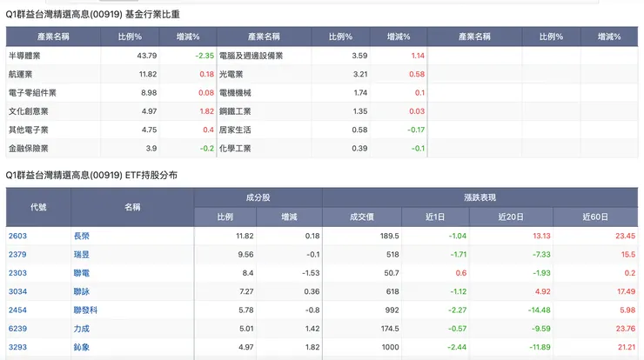Select the 代號 column header
The width and height of the screenshot is (644, 360).
tap(38, 207)
